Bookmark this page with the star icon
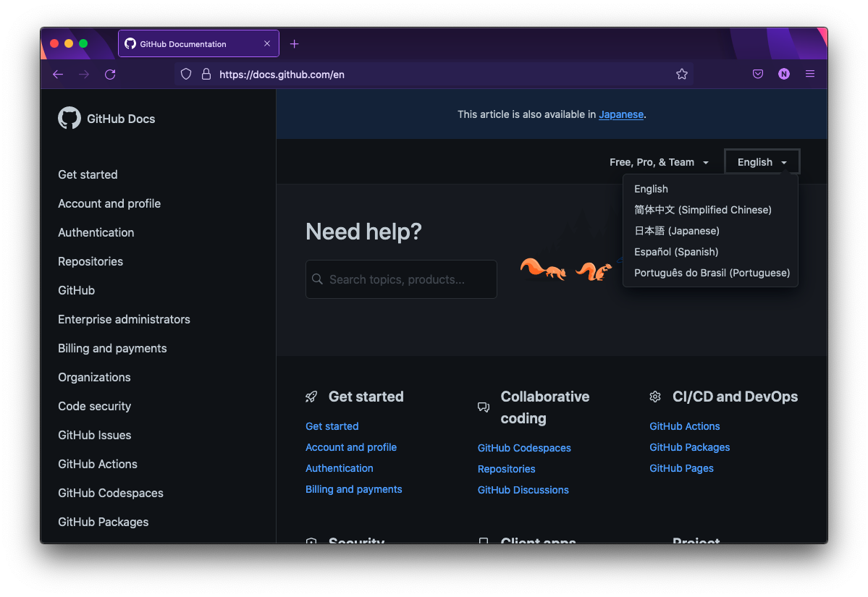Image resolution: width=868 pixels, height=597 pixels. 681,74
